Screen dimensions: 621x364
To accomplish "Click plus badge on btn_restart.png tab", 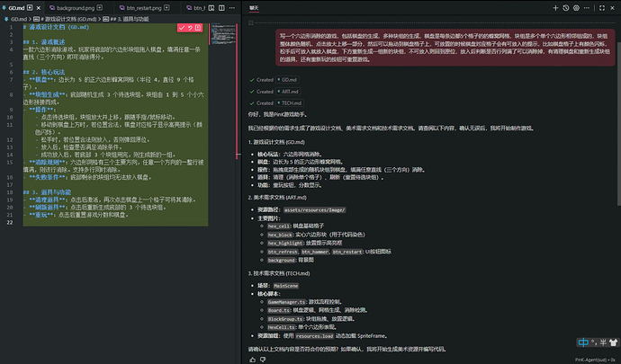I will pyautogui.click(x=166, y=7).
